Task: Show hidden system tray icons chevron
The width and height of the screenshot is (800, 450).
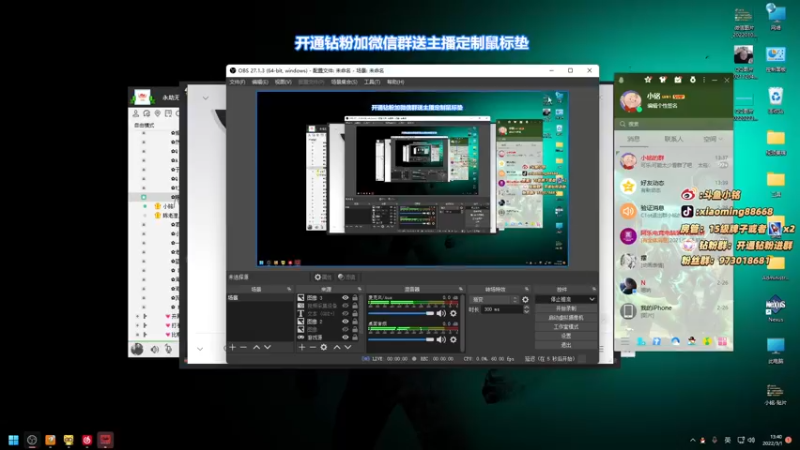Action: [x=692, y=440]
